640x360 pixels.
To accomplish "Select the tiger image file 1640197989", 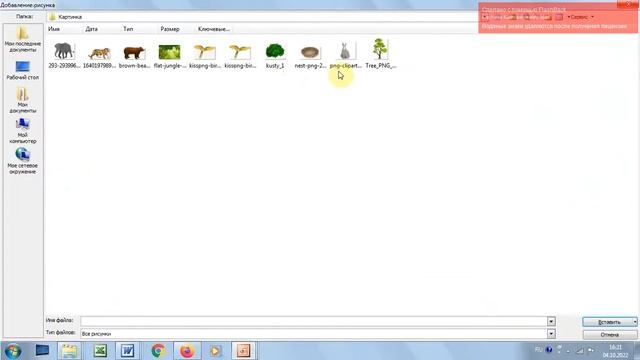I will tap(99, 55).
